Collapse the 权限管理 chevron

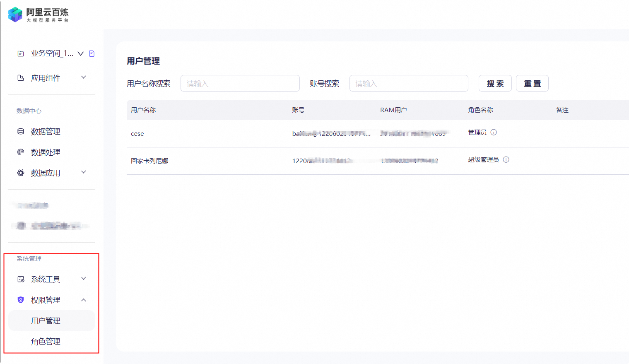pos(84,300)
